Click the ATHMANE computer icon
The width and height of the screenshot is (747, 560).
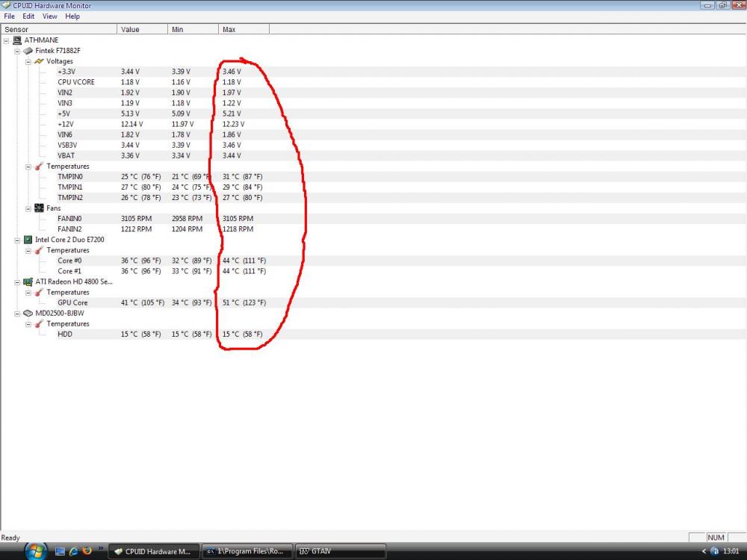coord(17,40)
